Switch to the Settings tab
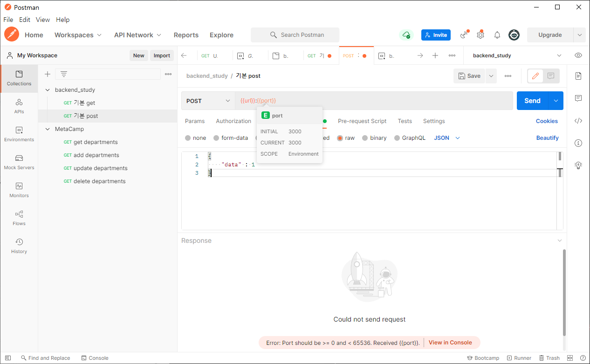 pyautogui.click(x=434, y=121)
